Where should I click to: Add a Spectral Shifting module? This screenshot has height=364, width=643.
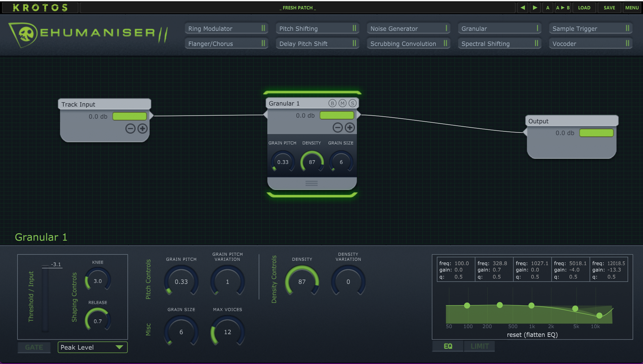(499, 44)
